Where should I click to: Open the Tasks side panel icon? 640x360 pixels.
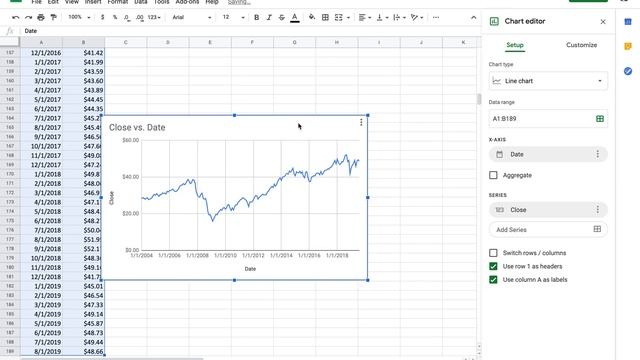pos(628,71)
